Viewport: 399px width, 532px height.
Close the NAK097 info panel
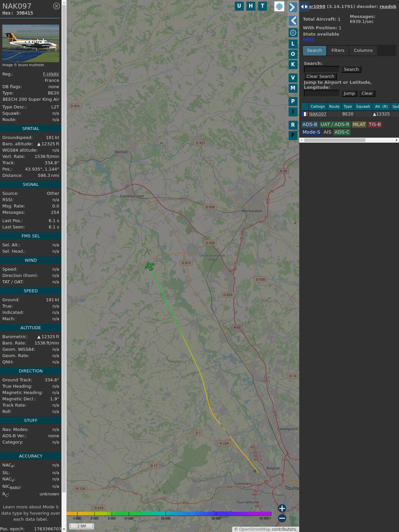[x=57, y=6]
